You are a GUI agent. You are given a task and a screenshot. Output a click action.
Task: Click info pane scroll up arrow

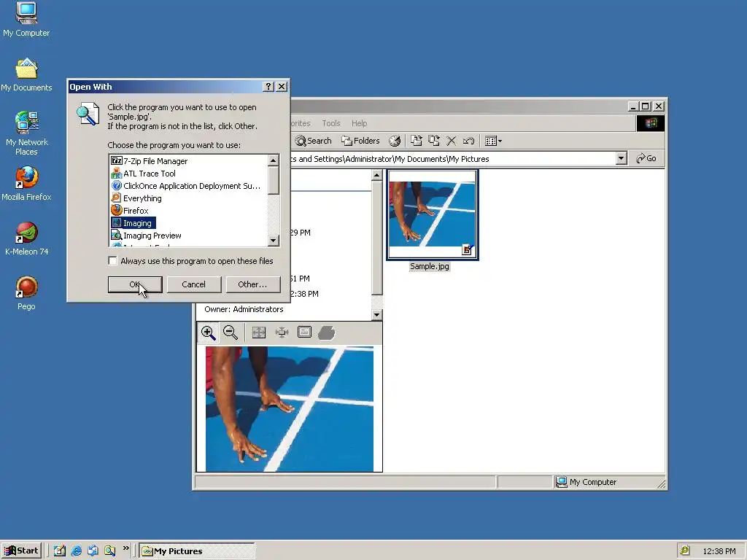pos(376,175)
